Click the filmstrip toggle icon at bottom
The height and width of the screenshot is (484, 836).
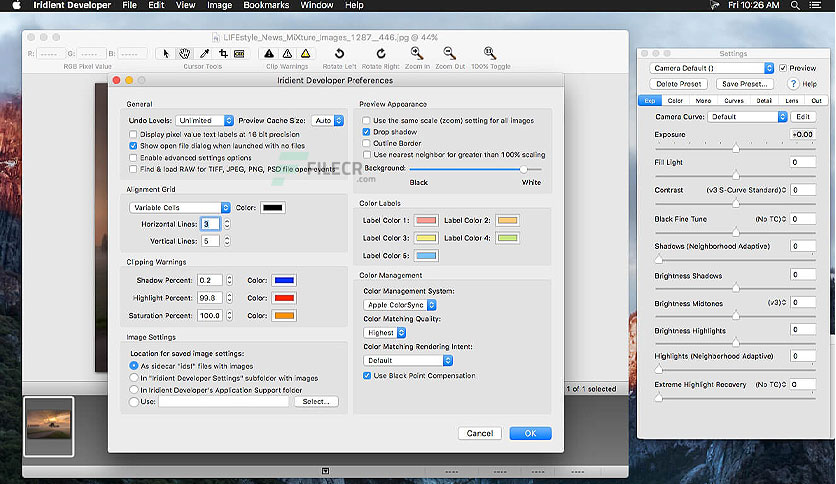325,471
